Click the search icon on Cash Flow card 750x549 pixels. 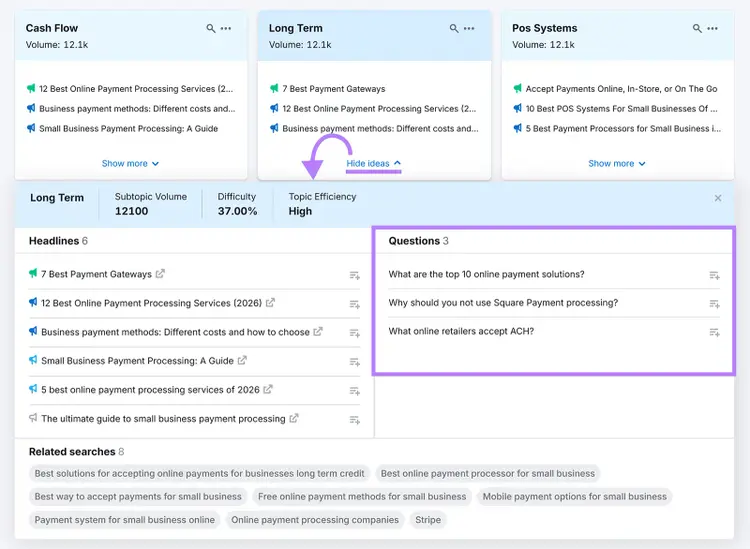pos(210,28)
